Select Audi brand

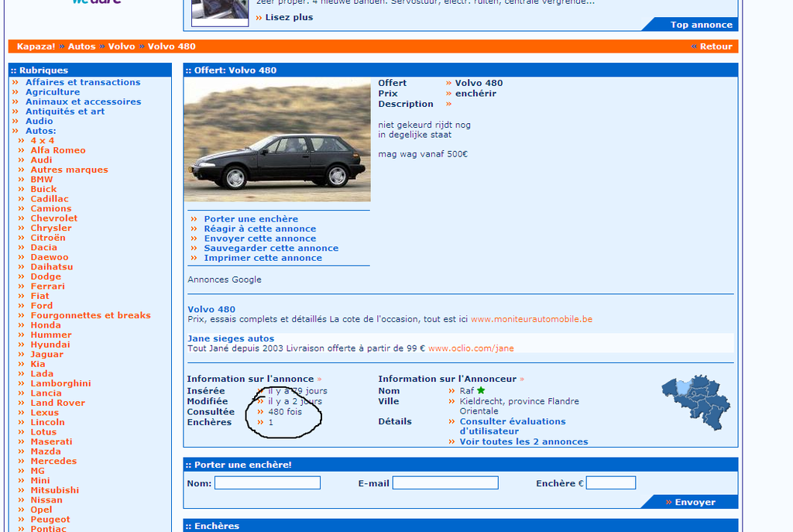point(42,160)
